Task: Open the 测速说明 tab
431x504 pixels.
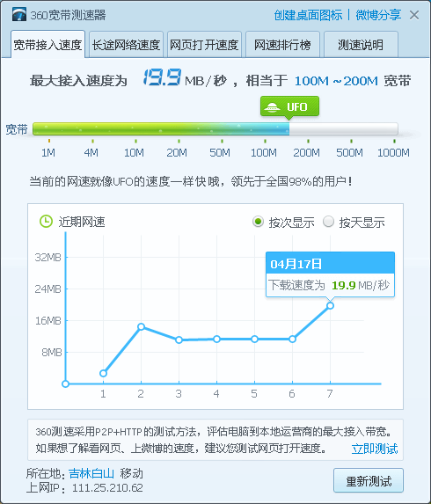Action: tap(361, 45)
